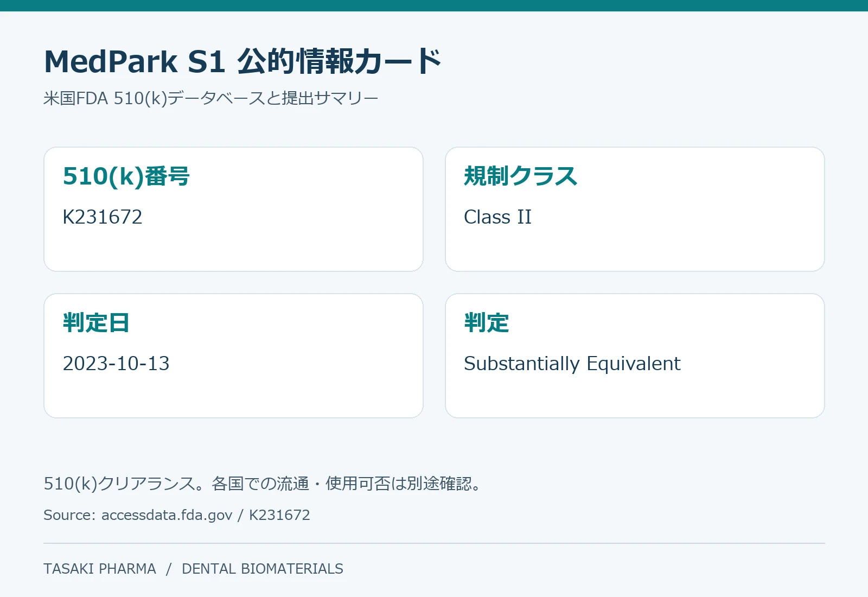
Task: Click the value "K231672" in the 510(k)番号 card
Action: click(103, 217)
